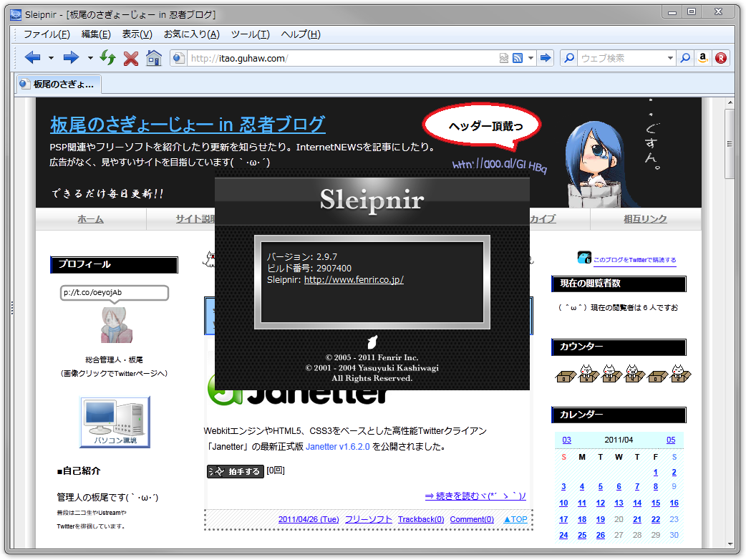The width and height of the screenshot is (746, 560).
Task: Open the 2011/04/26 (Tue) date link
Action: coord(309,519)
